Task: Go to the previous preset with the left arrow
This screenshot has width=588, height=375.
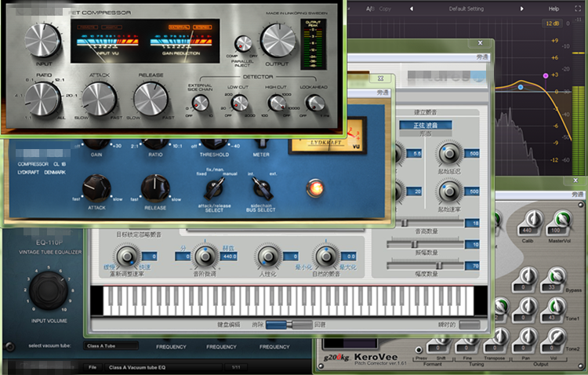Action: (412, 9)
